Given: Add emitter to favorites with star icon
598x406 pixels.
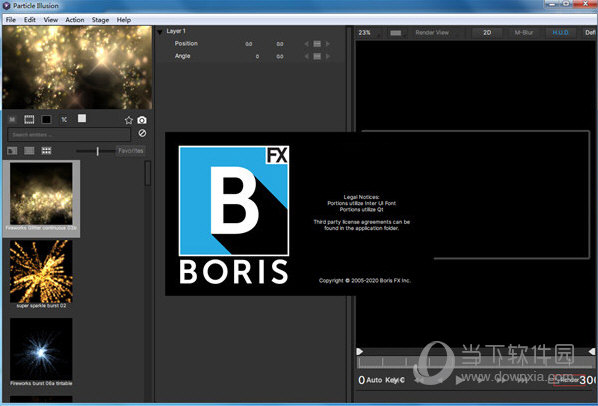Looking at the screenshot, I should pyautogui.click(x=129, y=120).
